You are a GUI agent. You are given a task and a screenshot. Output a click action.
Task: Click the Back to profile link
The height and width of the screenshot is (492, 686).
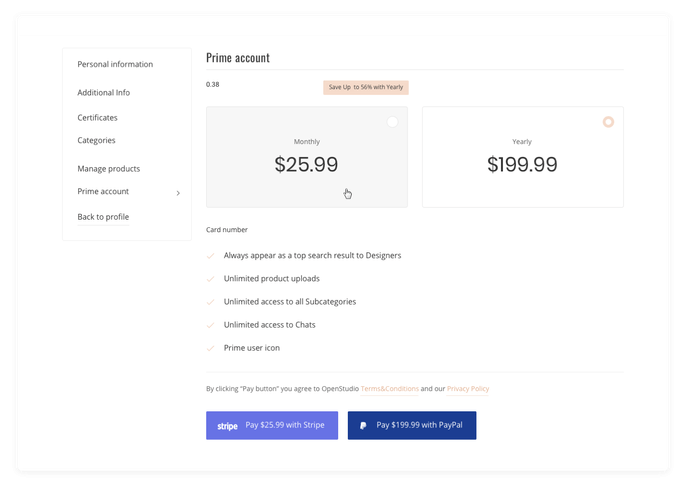coord(103,217)
